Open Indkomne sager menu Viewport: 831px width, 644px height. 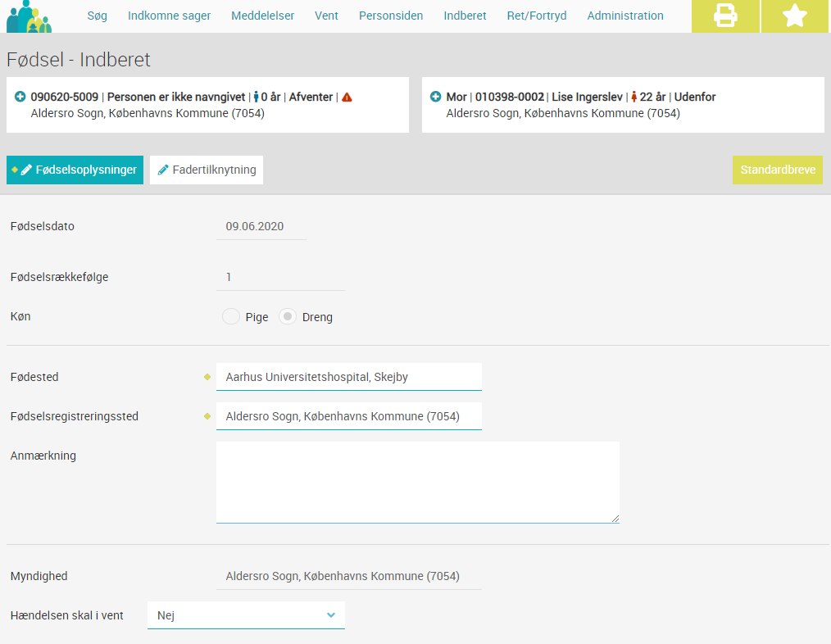[x=169, y=16]
